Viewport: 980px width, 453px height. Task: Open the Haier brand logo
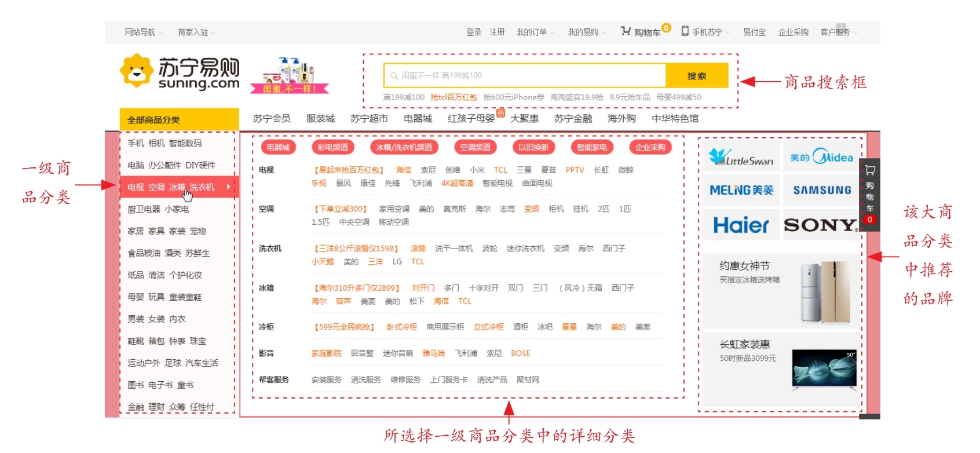point(741,225)
